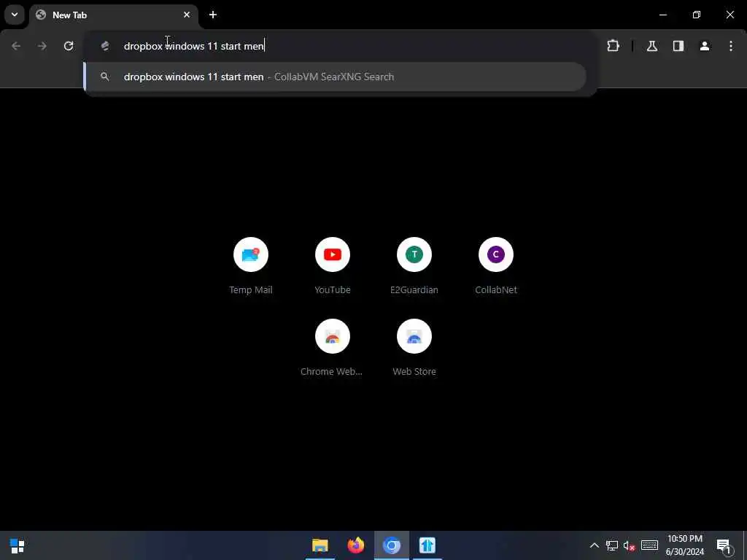Open the Chrome three-dot menu
The image size is (747, 560).
coord(731,46)
